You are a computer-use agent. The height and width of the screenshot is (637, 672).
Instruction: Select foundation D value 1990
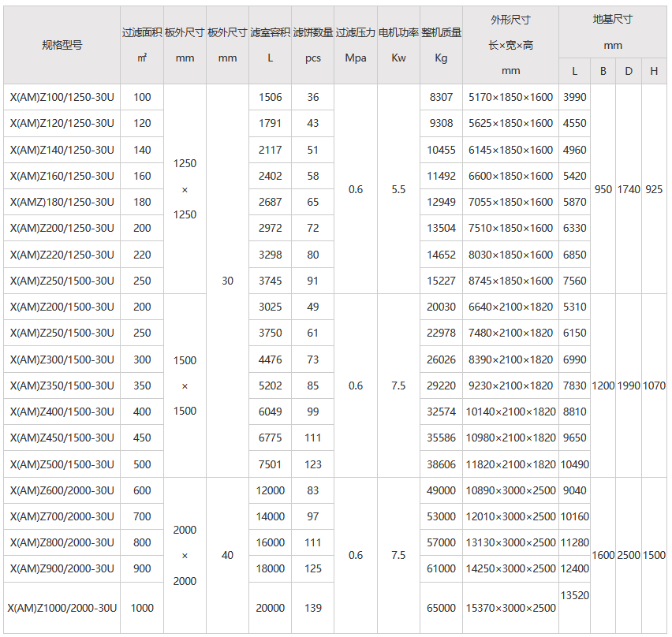[x=629, y=386]
